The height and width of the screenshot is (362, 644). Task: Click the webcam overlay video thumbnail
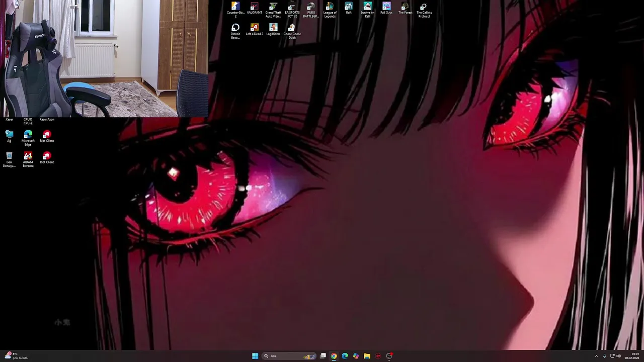[x=104, y=58]
